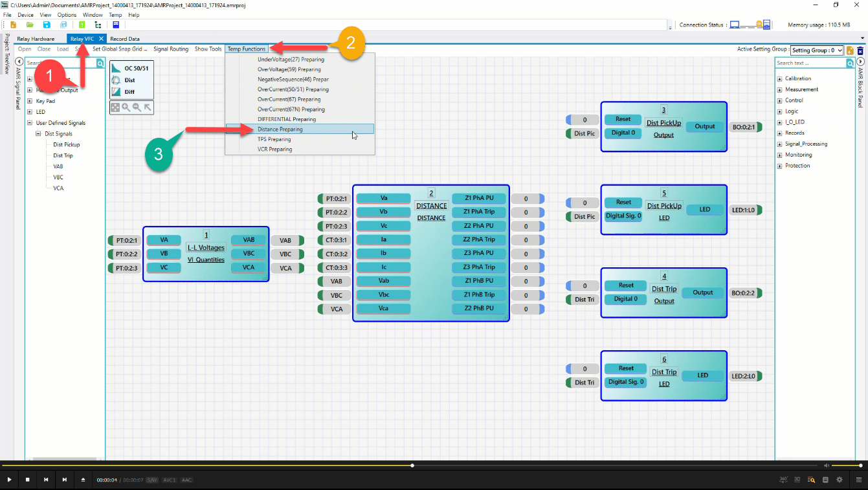The image size is (868, 490).
Task: Expand the Protection tree node
Action: click(779, 166)
